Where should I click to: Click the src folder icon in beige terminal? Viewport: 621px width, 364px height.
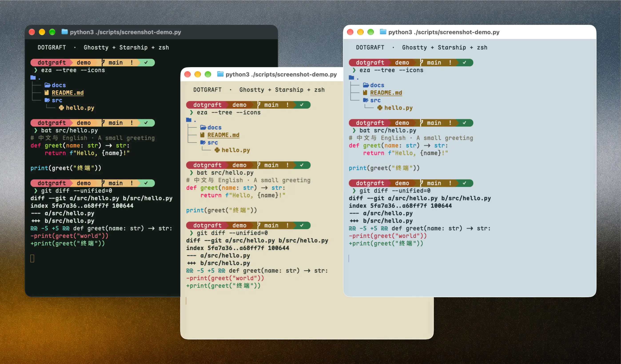pyautogui.click(x=203, y=142)
